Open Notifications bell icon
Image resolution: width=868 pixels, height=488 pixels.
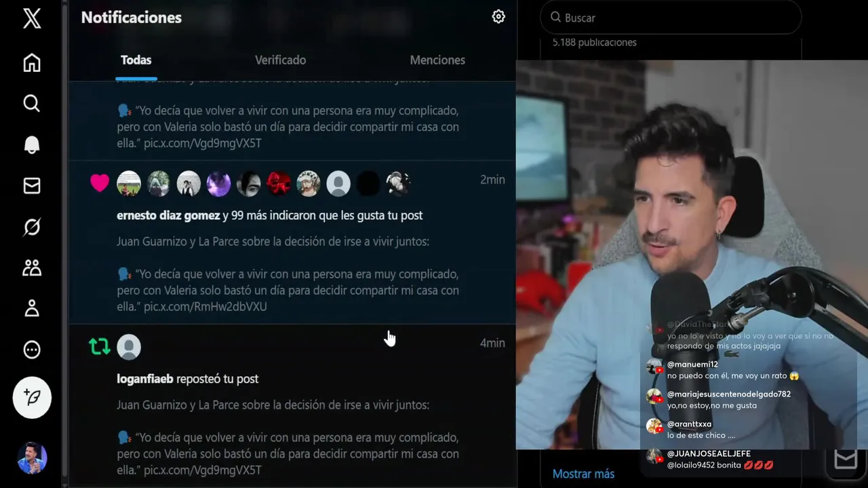(32, 144)
